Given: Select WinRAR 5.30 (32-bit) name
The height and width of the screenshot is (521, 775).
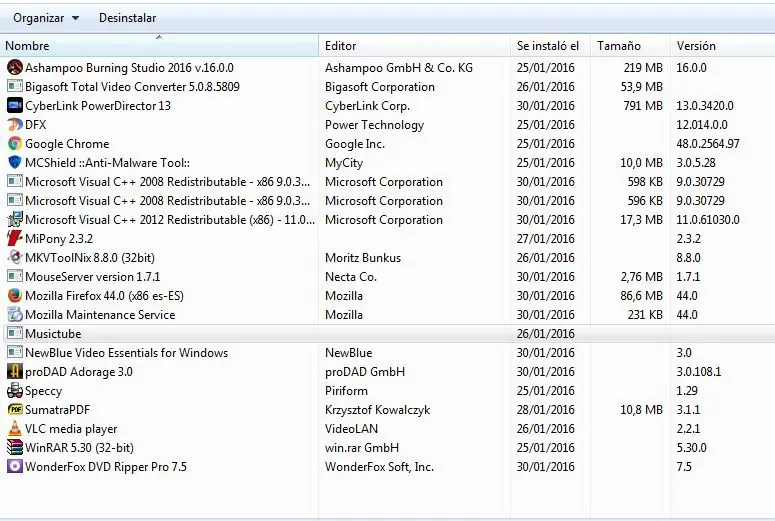Looking at the screenshot, I should (79, 447).
